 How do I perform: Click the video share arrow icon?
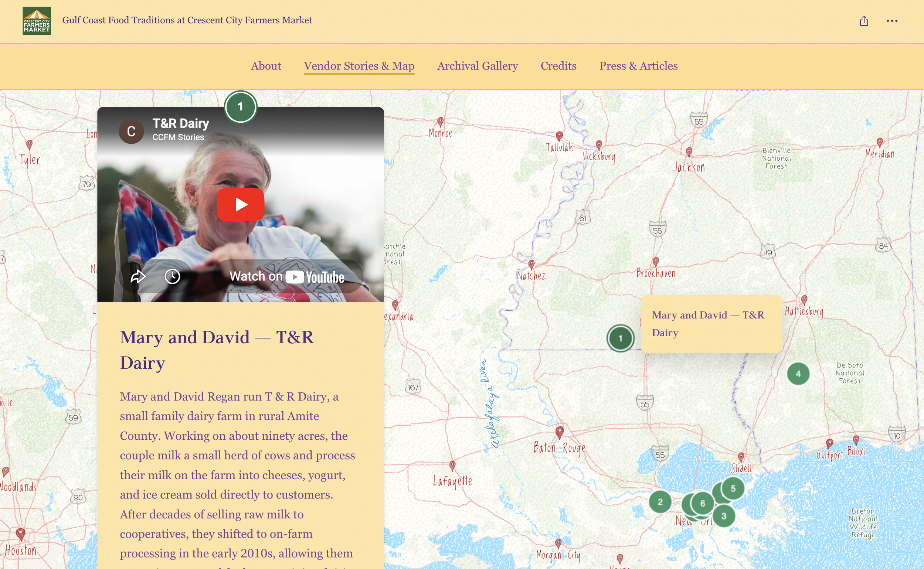(x=138, y=277)
